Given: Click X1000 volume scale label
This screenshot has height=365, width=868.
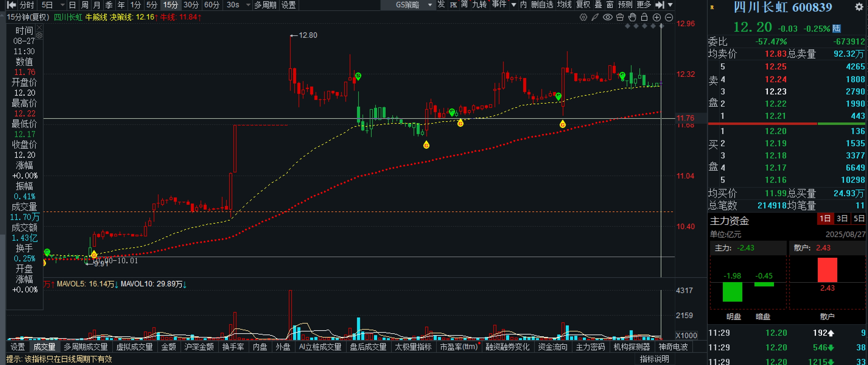Looking at the screenshot, I should [x=686, y=335].
